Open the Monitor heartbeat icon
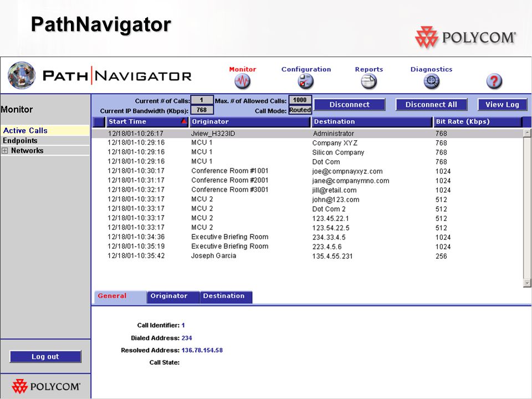 tap(242, 81)
